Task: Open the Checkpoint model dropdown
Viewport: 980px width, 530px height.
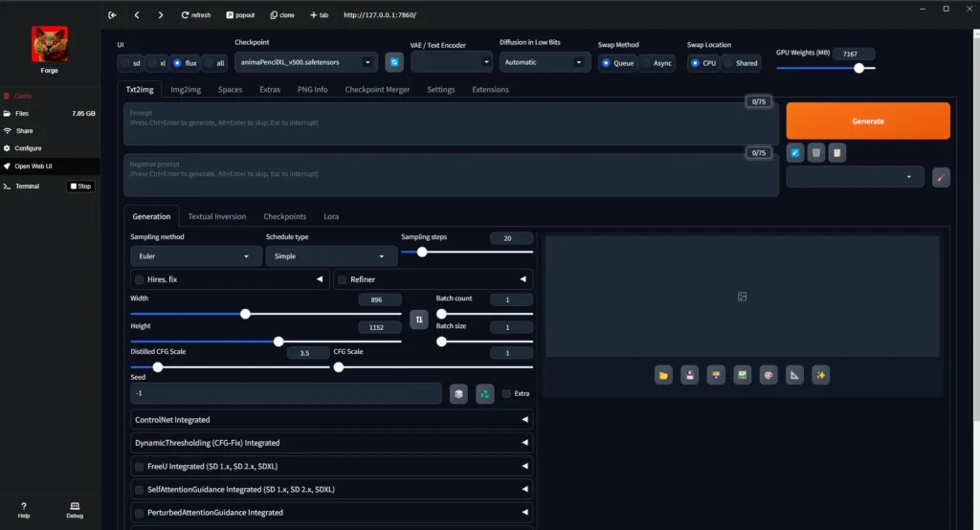Action: tap(306, 62)
